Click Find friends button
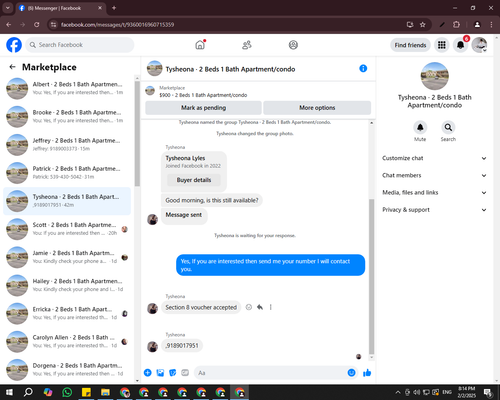500x400 pixels. click(410, 45)
